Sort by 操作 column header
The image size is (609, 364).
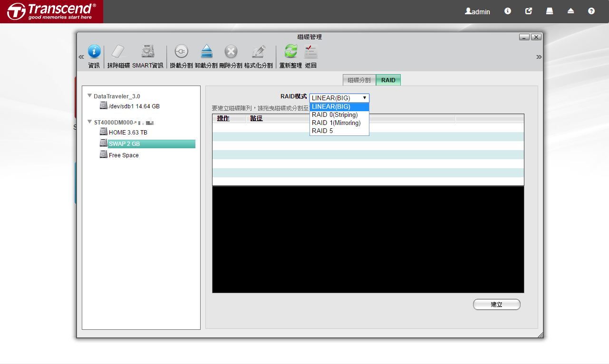223,118
